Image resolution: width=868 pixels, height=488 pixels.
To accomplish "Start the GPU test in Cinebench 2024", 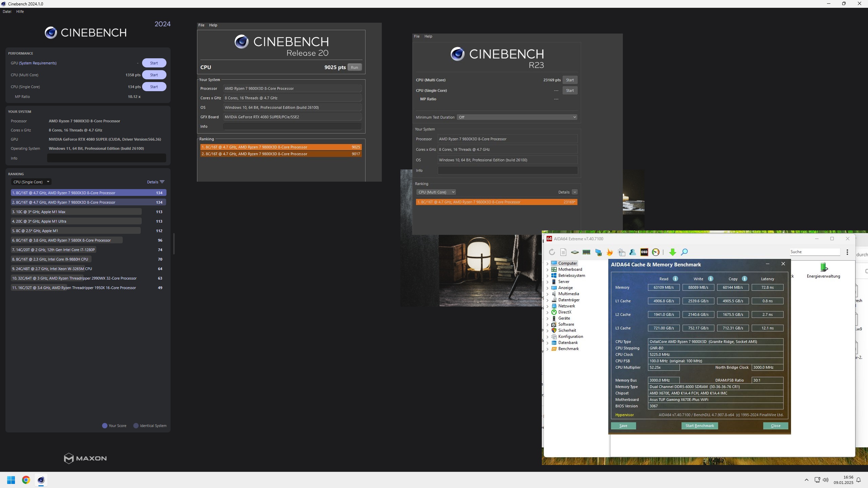I will [x=154, y=63].
